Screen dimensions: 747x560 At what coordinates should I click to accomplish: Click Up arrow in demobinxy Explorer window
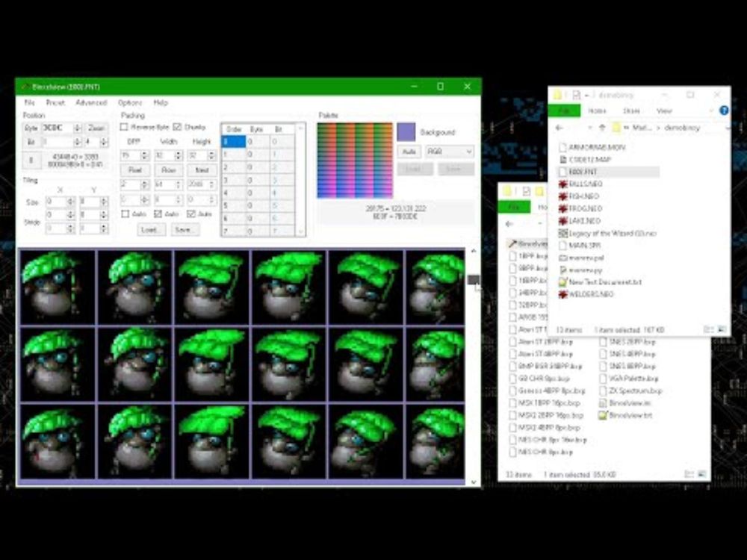tap(602, 128)
